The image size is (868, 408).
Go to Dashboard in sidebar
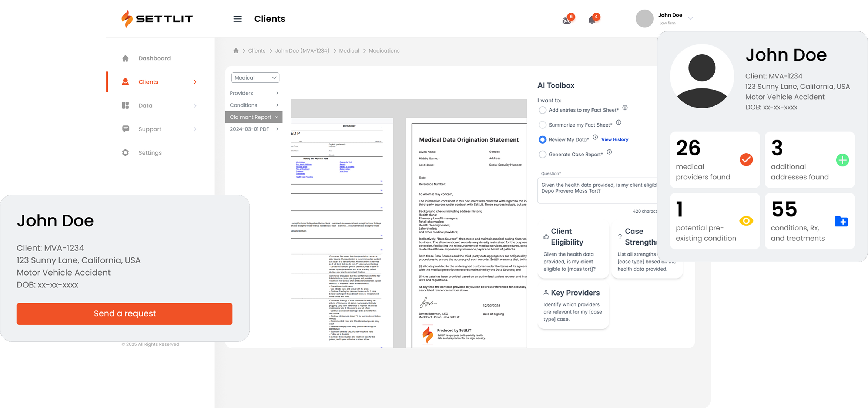click(154, 58)
